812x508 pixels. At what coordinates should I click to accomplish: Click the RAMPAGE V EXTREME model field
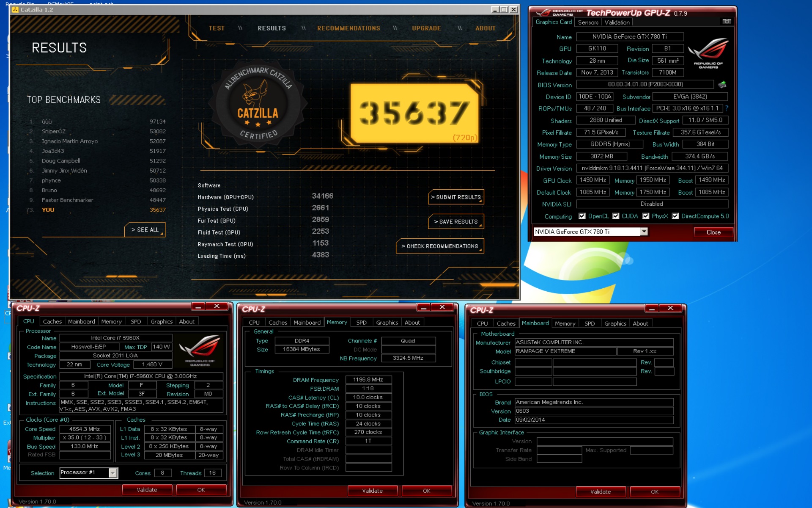pyautogui.click(x=565, y=351)
